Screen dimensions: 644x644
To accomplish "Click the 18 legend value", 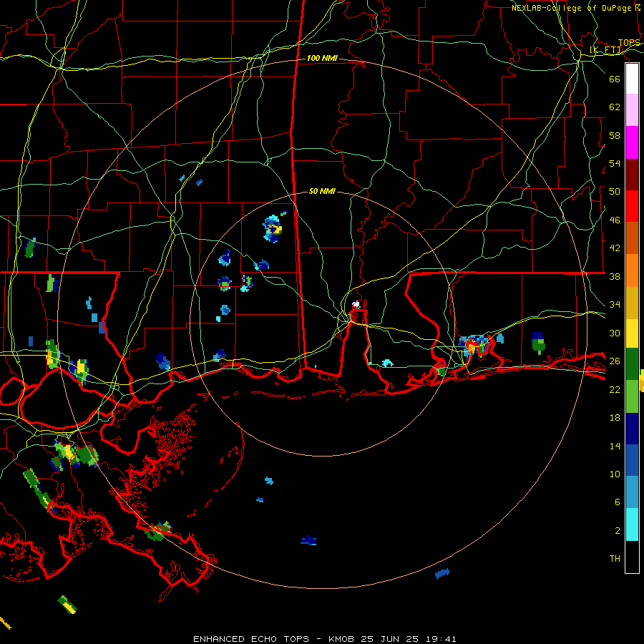I will [615, 418].
